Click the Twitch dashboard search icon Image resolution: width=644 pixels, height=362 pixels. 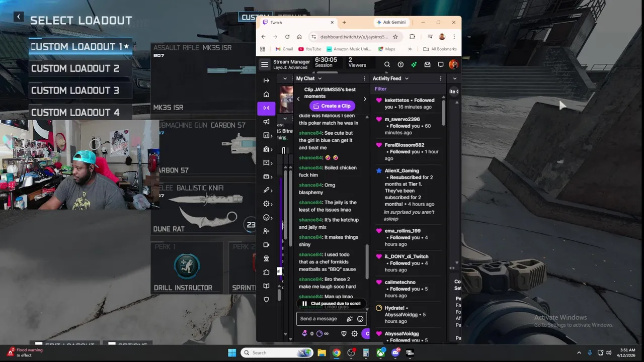tap(387, 64)
